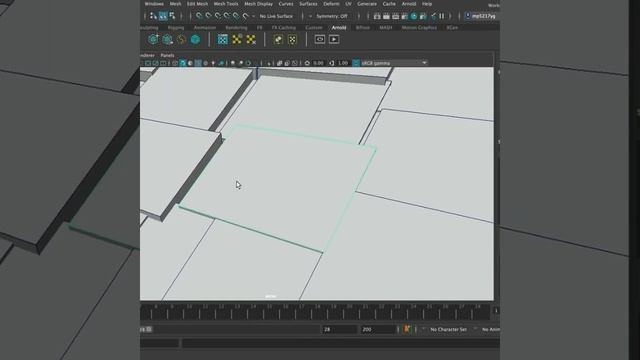
Task: Click the last yellow checker Arnold shelf icon
Action: pyautogui.click(x=251, y=39)
